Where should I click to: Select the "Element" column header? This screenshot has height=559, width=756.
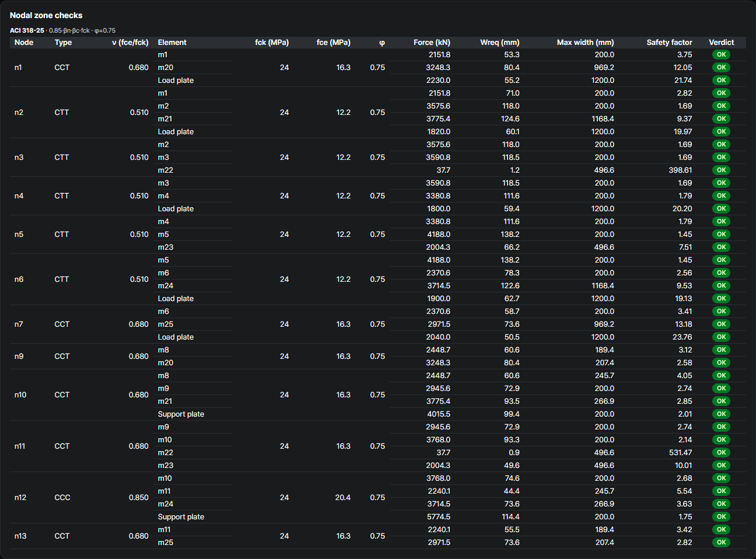(x=172, y=43)
